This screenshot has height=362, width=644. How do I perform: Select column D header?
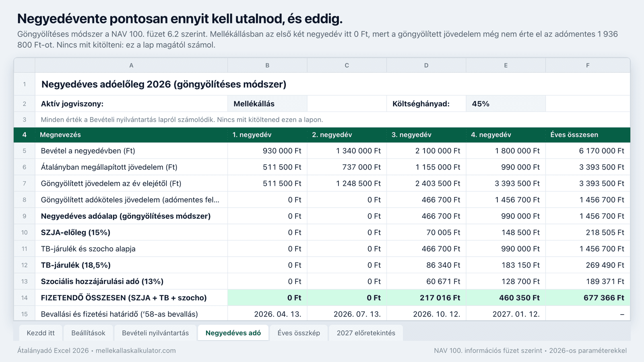coord(426,65)
